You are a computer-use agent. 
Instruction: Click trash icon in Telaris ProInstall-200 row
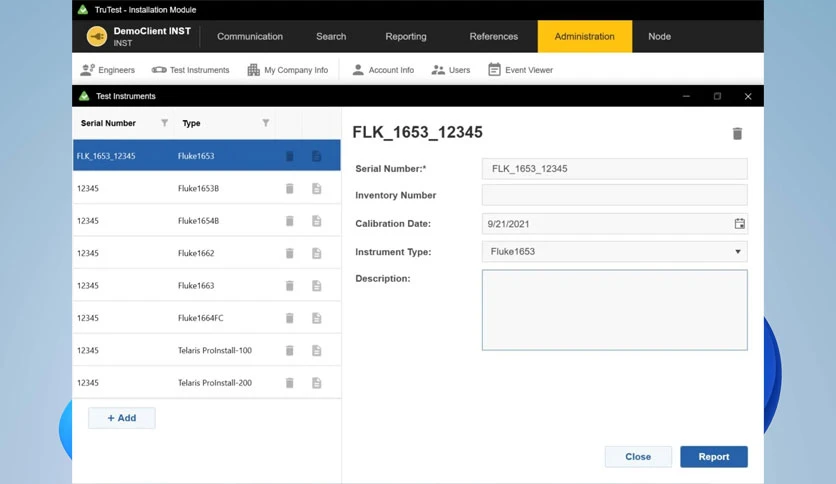click(290, 383)
